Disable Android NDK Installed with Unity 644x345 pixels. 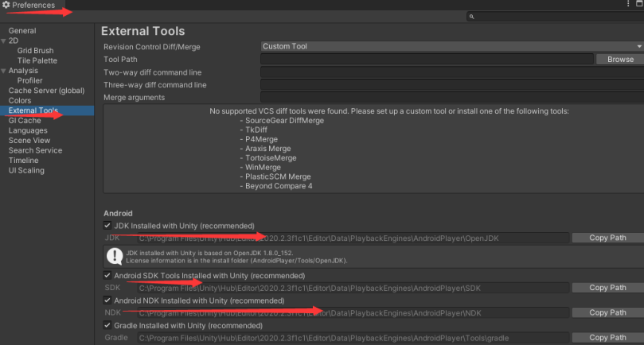(107, 300)
